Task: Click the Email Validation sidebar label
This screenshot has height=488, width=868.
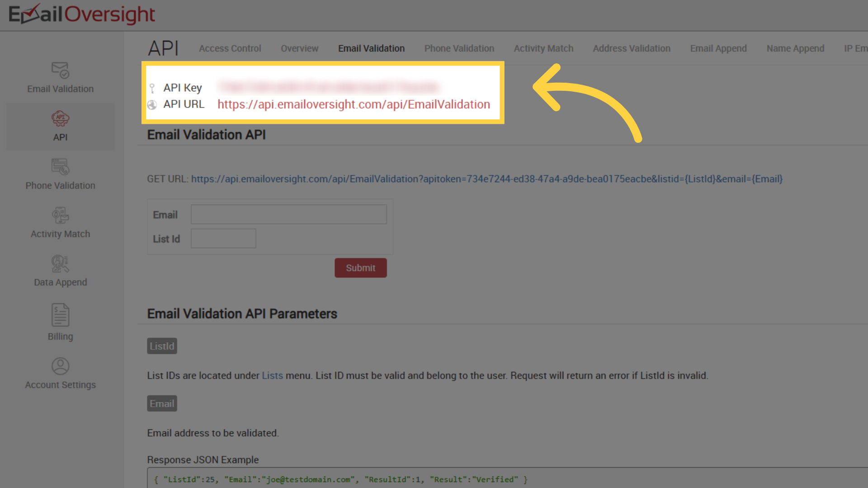Action: (x=60, y=89)
